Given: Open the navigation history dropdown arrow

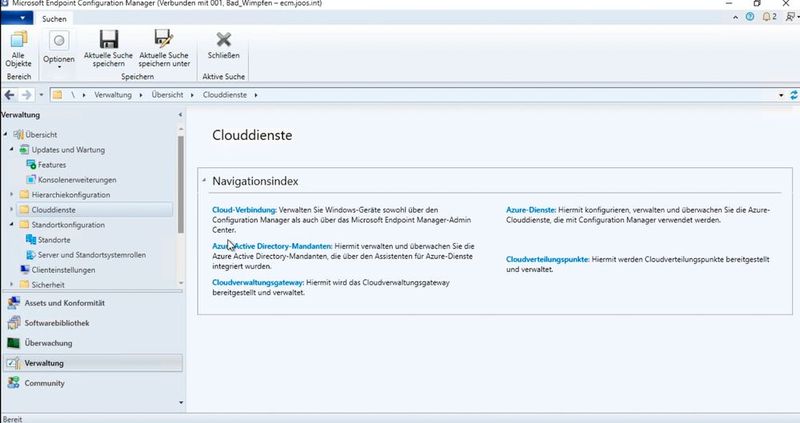Looking at the screenshot, I should tap(41, 95).
